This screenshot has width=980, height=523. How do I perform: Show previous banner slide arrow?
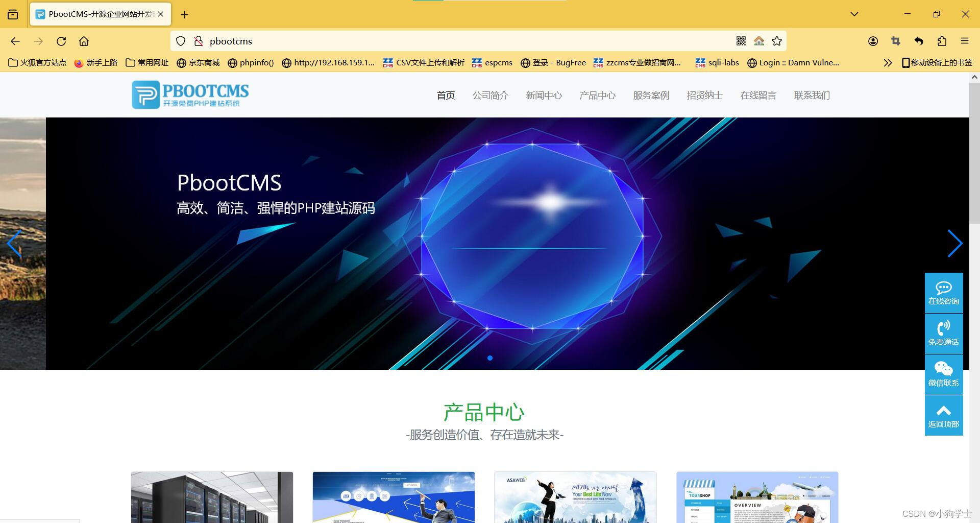tap(14, 244)
